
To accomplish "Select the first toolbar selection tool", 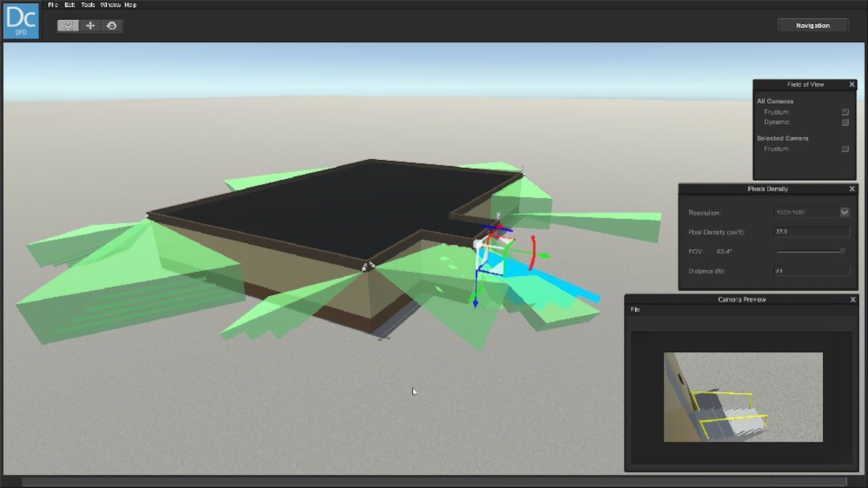I will coord(68,26).
